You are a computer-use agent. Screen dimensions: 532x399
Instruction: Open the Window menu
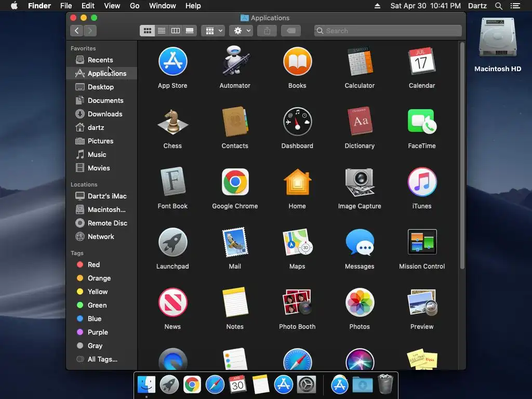point(163,6)
